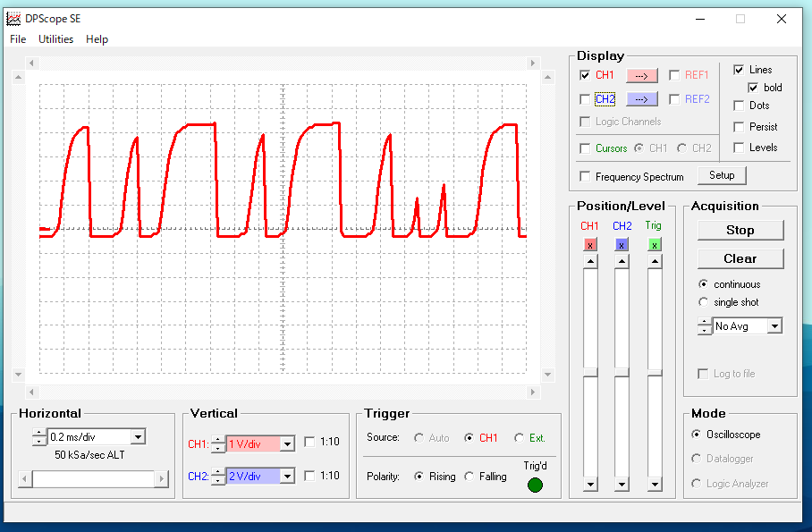812x532 pixels.
Task: Select Falling trigger polarity
Action: click(469, 477)
